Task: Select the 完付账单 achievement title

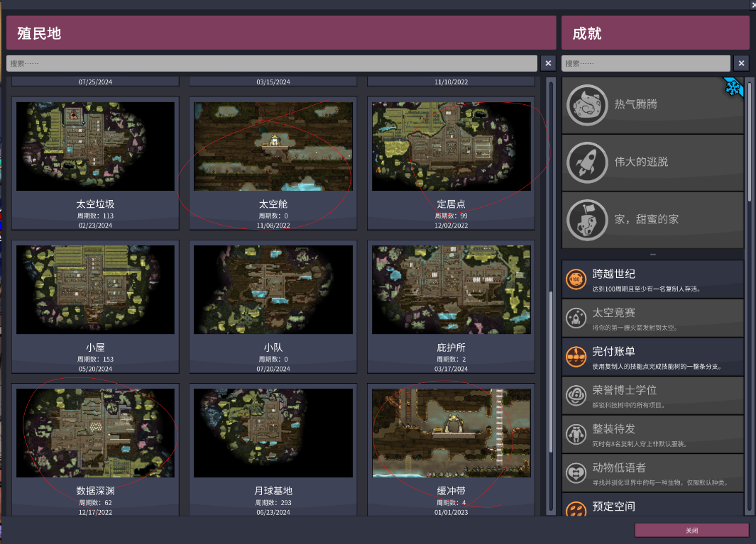Action: tap(614, 352)
